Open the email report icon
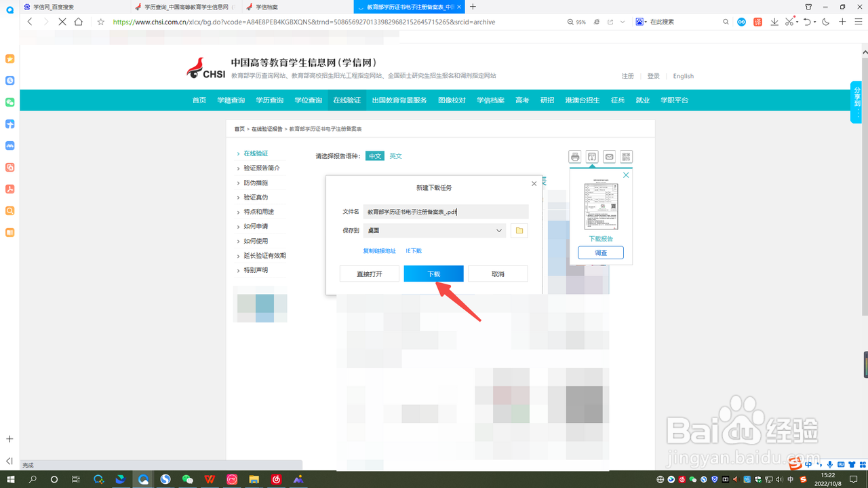The height and width of the screenshot is (488, 868). 609,157
